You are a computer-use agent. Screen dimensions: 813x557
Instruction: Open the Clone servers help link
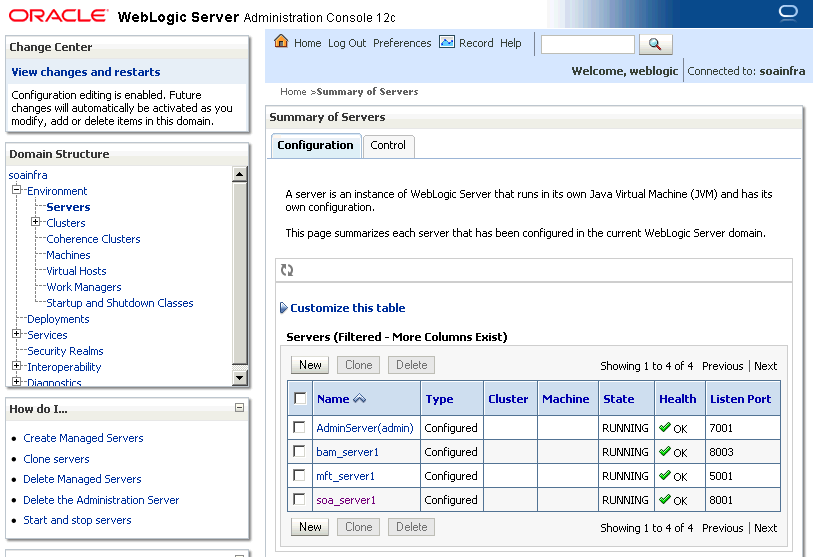click(x=56, y=459)
